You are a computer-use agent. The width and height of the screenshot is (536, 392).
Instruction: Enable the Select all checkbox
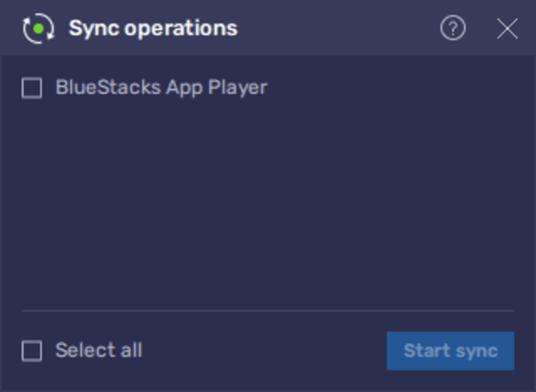32,351
